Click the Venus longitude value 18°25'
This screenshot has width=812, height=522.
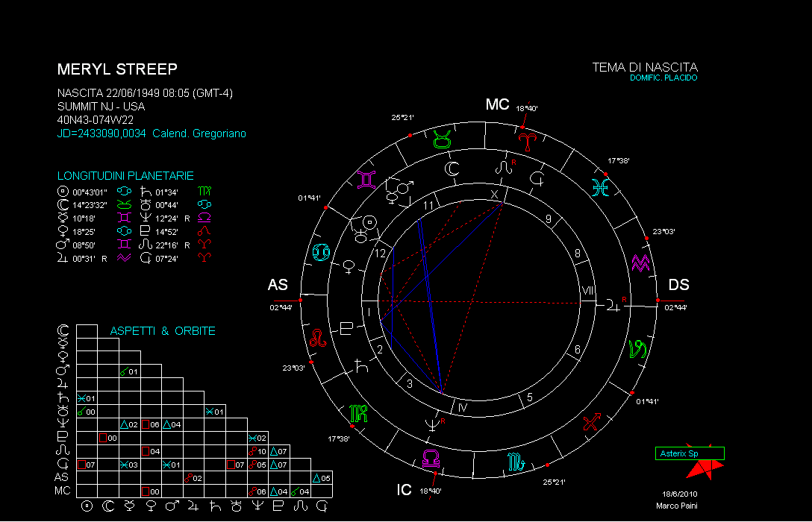[x=84, y=232]
